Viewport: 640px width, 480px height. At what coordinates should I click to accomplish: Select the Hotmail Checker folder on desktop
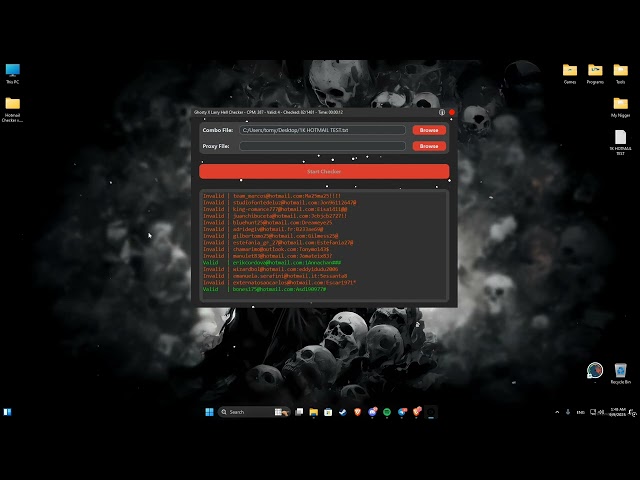coord(13,109)
